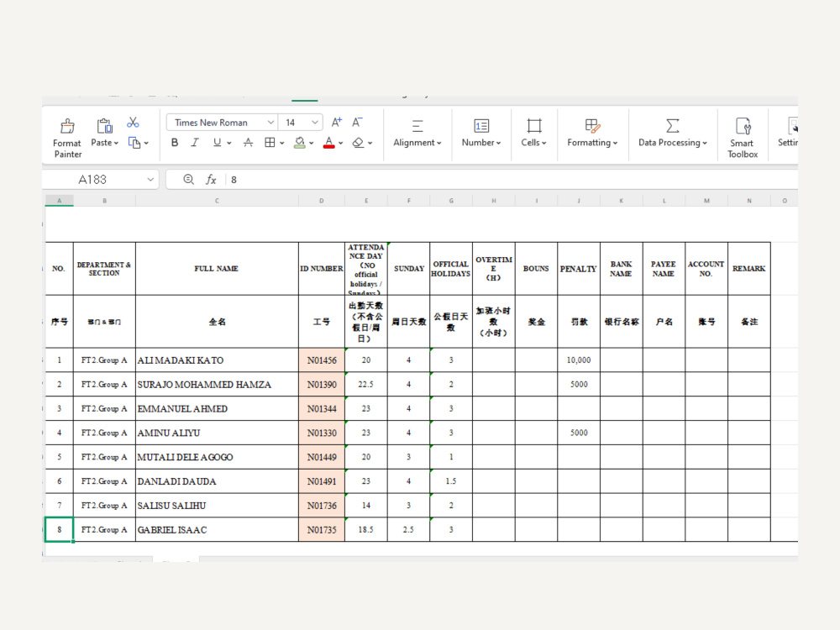Click the Borders icon
Screen dimensions: 840x630
pyautogui.click(x=270, y=143)
